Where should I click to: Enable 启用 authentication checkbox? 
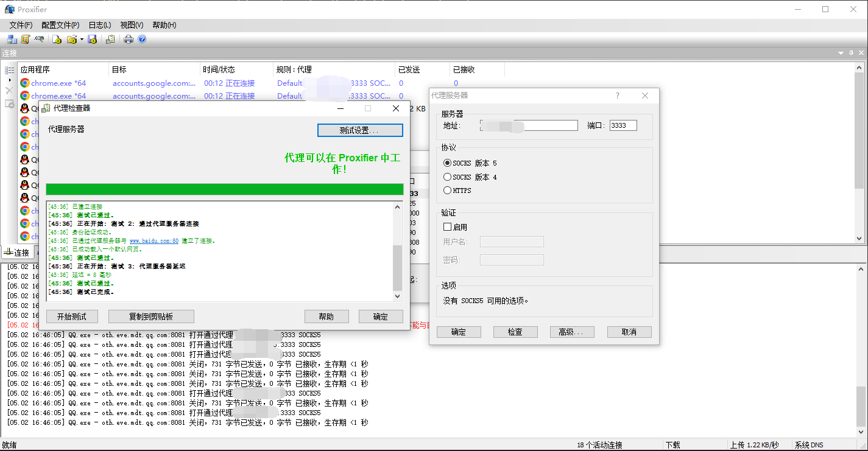pyautogui.click(x=448, y=227)
